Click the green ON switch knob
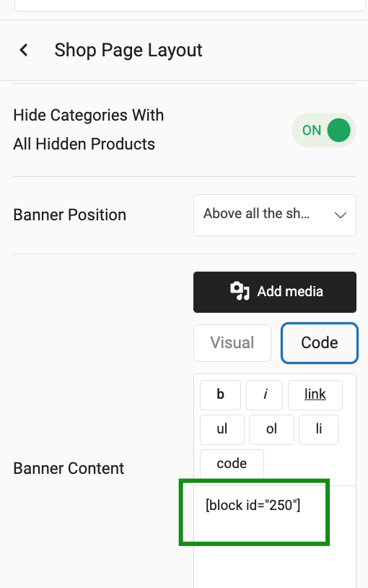The width and height of the screenshot is (368, 588). (338, 130)
